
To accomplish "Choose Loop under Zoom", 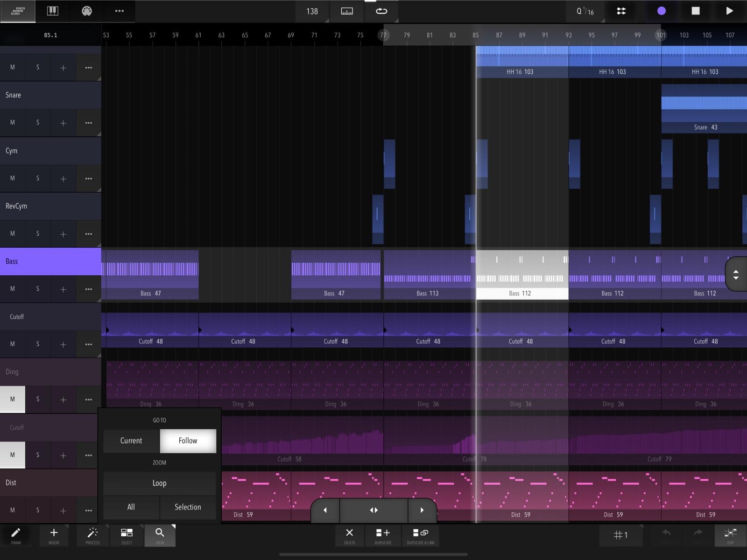I will pos(159,483).
